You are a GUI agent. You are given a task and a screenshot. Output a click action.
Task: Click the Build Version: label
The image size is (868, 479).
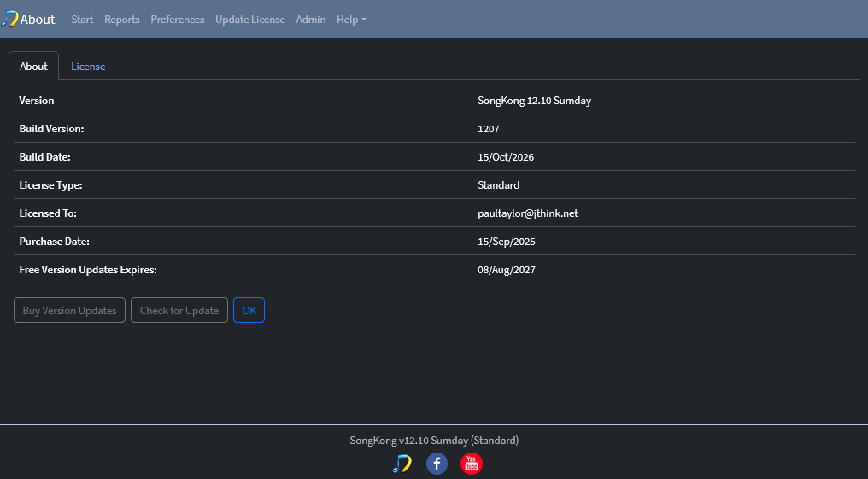(x=51, y=129)
